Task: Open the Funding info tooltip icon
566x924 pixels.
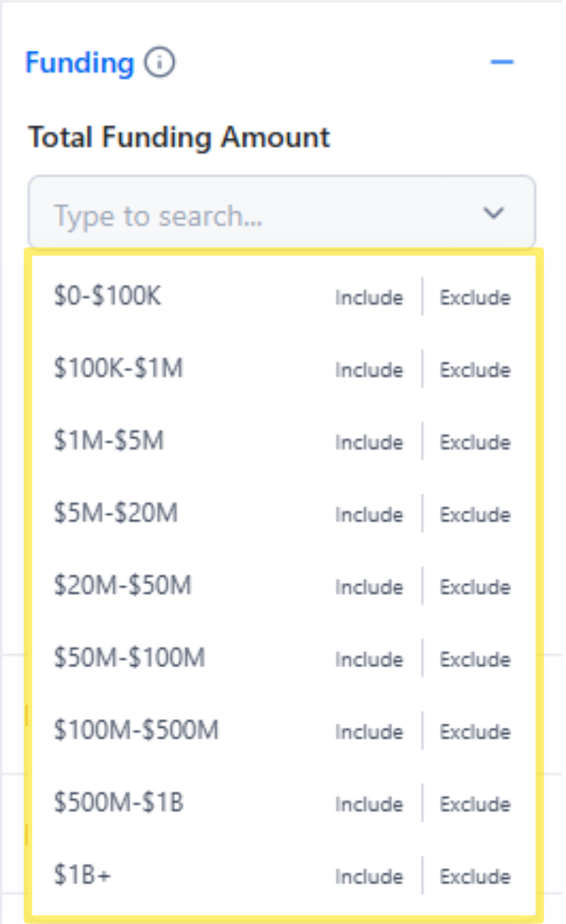Action: coord(159,62)
